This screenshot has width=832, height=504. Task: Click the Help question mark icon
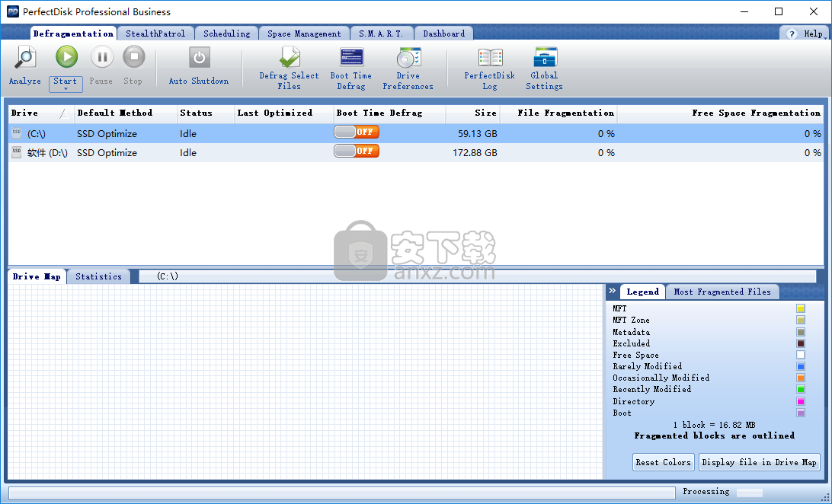coord(792,33)
